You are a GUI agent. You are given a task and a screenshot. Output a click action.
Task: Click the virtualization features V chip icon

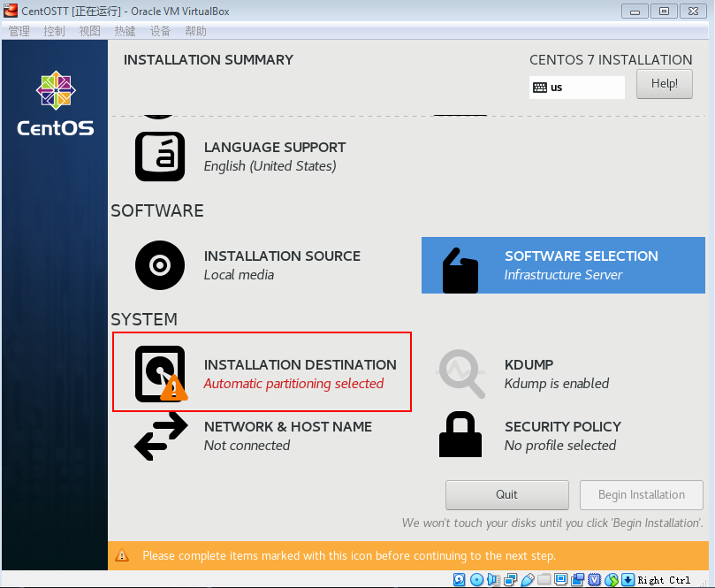coord(595,579)
